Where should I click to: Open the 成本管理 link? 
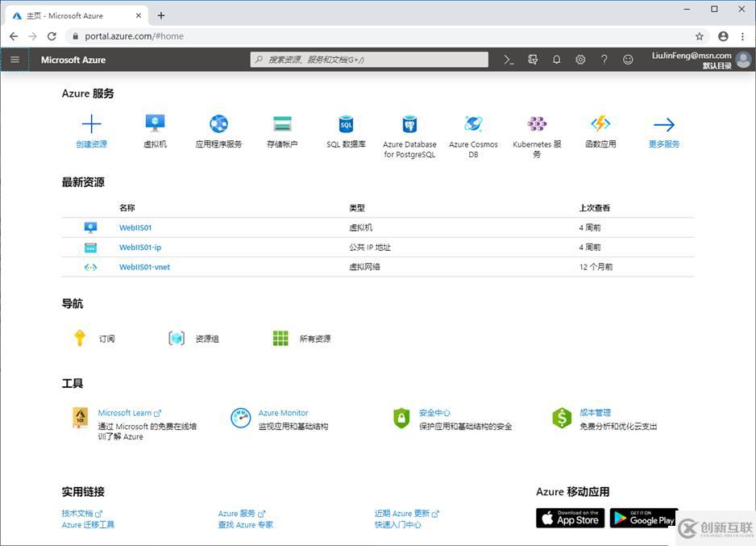point(595,413)
